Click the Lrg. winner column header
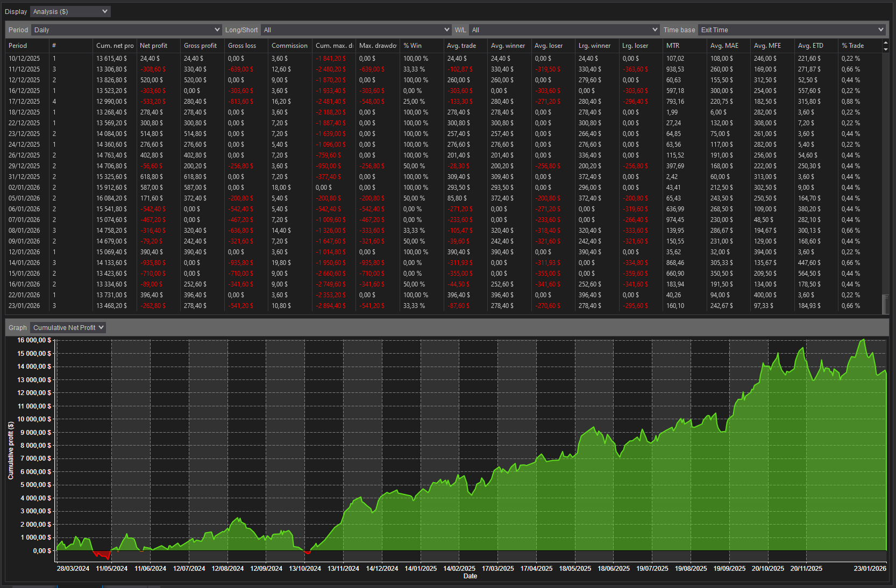Image resolution: width=896 pixels, height=588 pixels. tap(594, 46)
